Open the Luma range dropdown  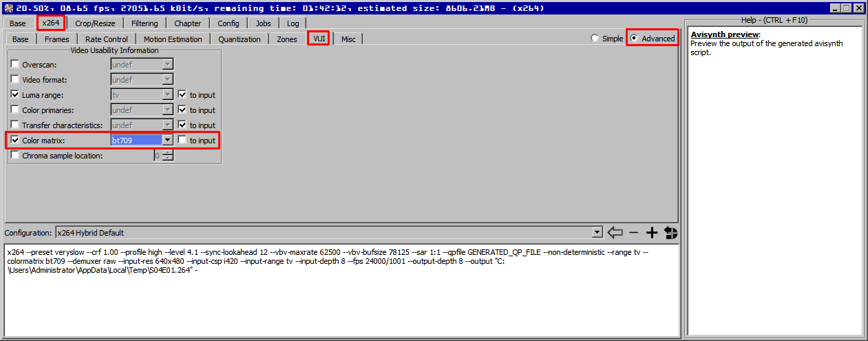pyautogui.click(x=167, y=94)
